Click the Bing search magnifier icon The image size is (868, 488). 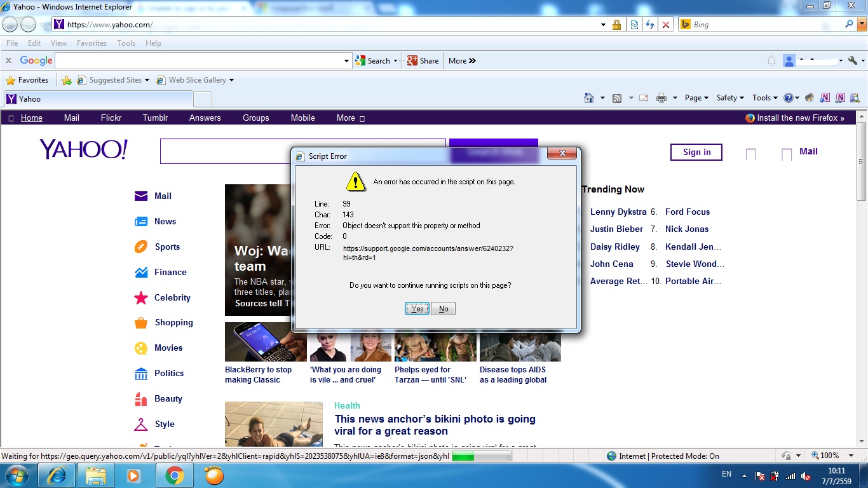tap(849, 24)
